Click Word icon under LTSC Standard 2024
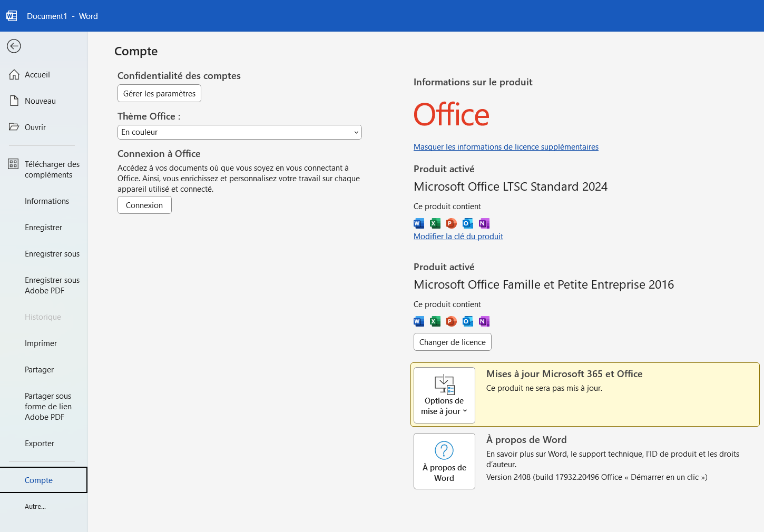The height and width of the screenshot is (532, 764). (419, 223)
